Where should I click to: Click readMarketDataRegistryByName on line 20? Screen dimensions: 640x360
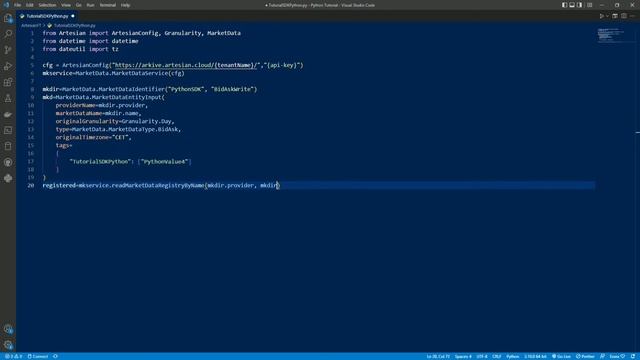[x=158, y=185]
